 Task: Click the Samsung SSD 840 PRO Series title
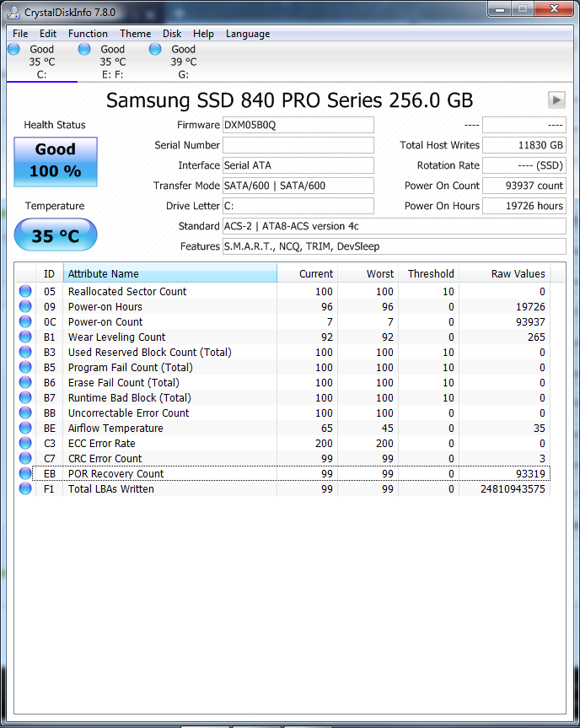coord(289,100)
